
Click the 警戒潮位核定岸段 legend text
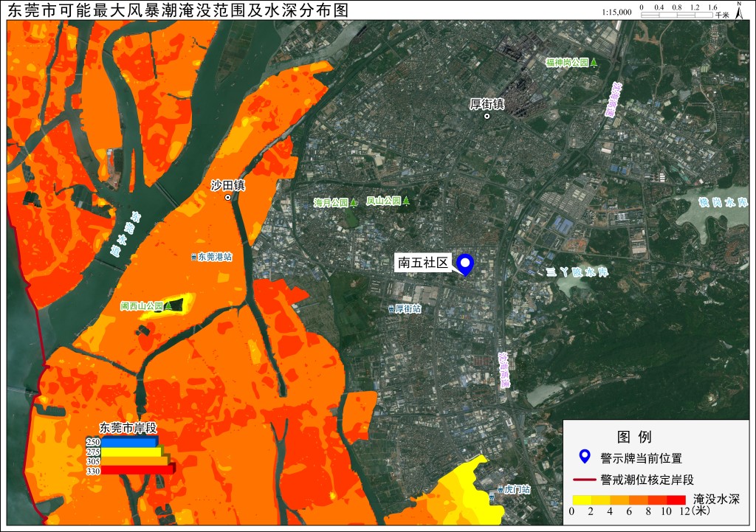[x=647, y=480]
